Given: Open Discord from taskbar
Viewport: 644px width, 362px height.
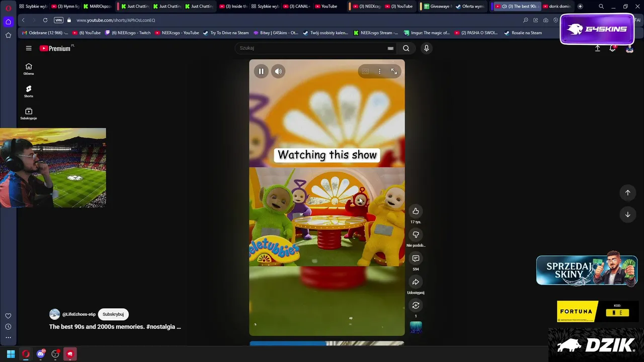Looking at the screenshot, I should click(x=41, y=354).
